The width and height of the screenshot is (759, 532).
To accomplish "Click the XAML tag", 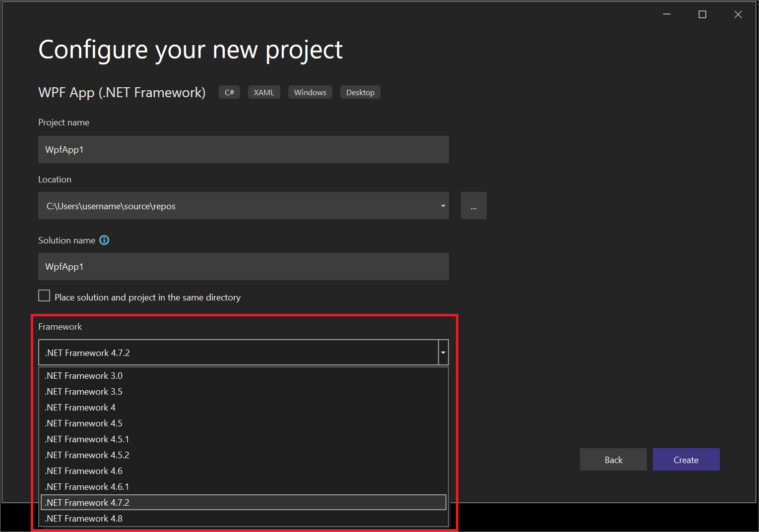I will (x=264, y=92).
